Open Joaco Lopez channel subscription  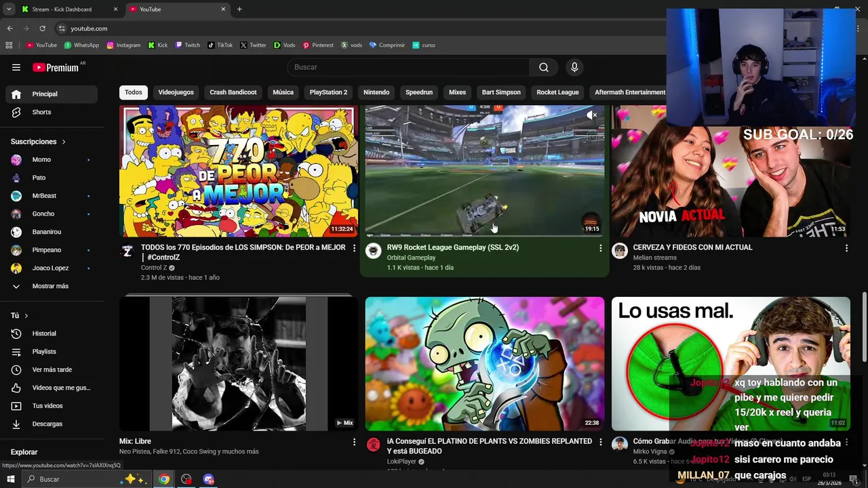(x=52, y=268)
